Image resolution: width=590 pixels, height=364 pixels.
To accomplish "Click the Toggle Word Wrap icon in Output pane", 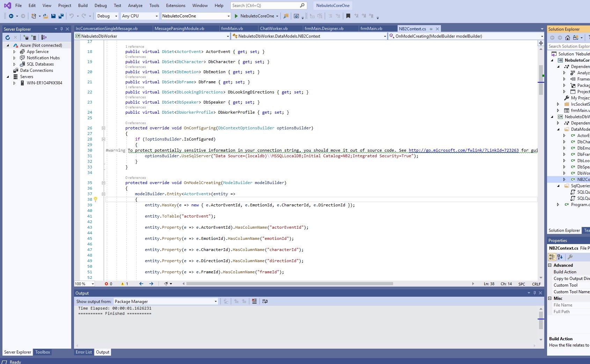I will (x=265, y=301).
